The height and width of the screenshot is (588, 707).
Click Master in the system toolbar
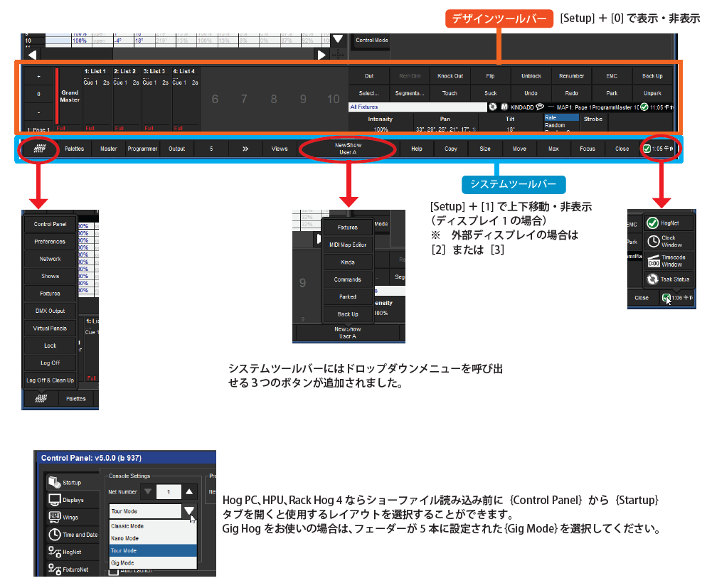coord(109,149)
